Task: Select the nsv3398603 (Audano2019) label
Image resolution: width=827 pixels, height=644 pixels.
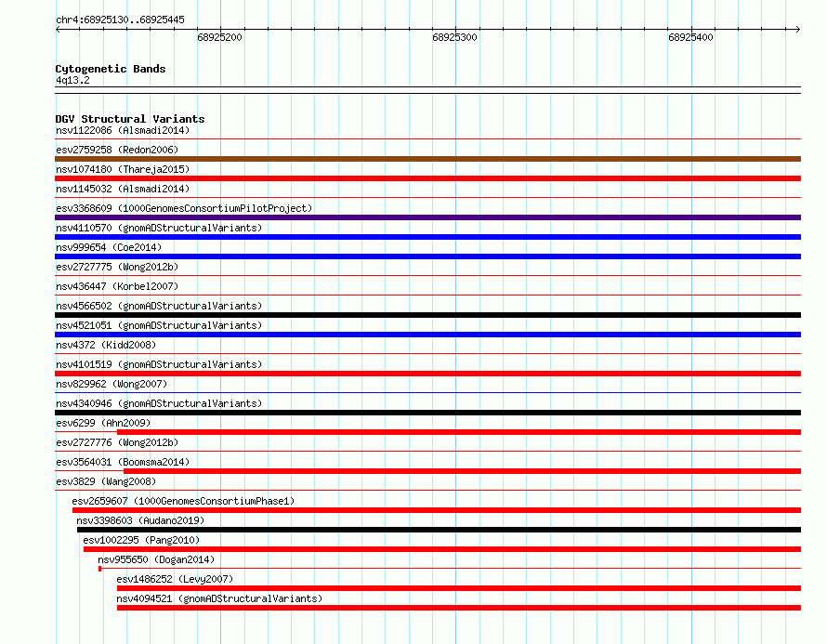Action: 140,520
